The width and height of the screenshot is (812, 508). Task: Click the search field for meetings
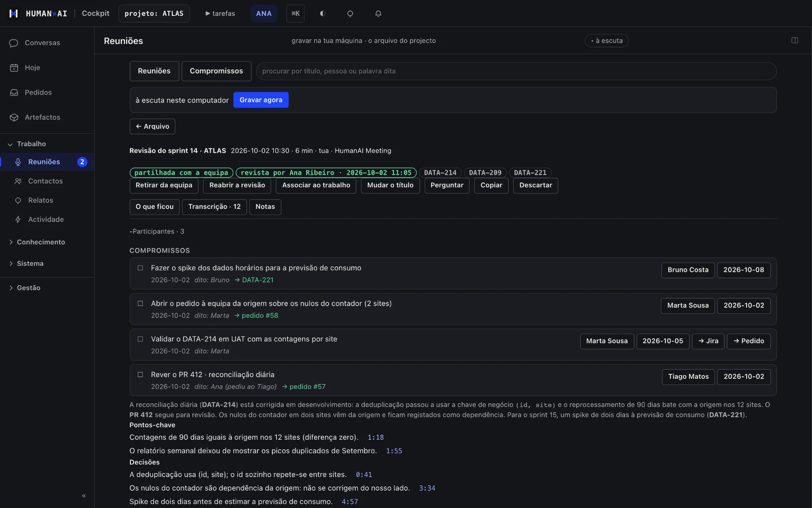[x=516, y=71]
